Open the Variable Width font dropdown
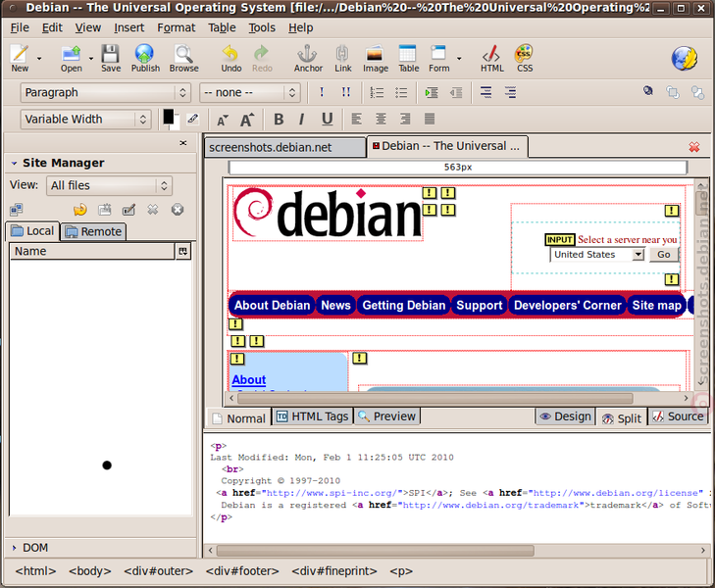This screenshot has height=588, width=715. (85, 120)
